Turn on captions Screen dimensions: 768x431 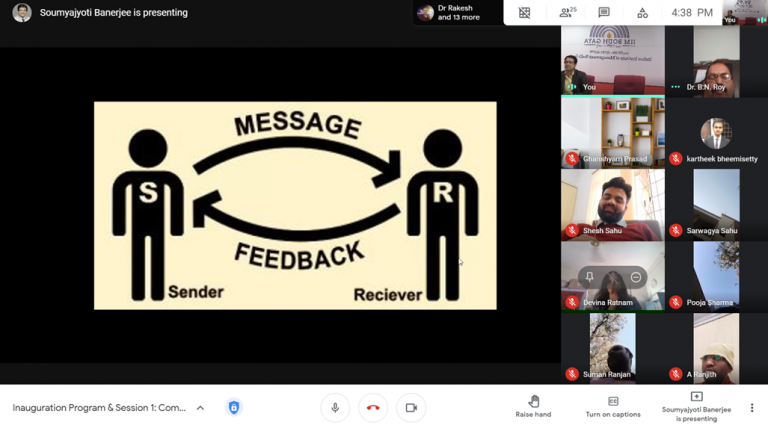tap(613, 406)
